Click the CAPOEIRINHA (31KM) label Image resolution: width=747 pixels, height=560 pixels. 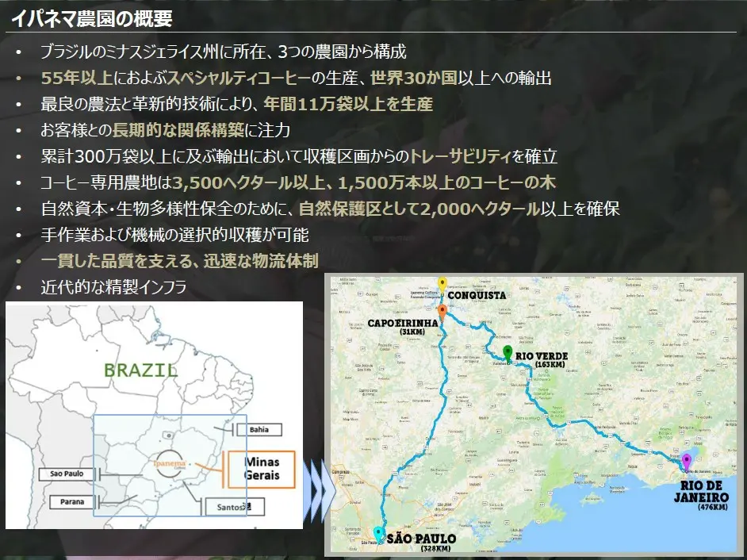(403, 327)
